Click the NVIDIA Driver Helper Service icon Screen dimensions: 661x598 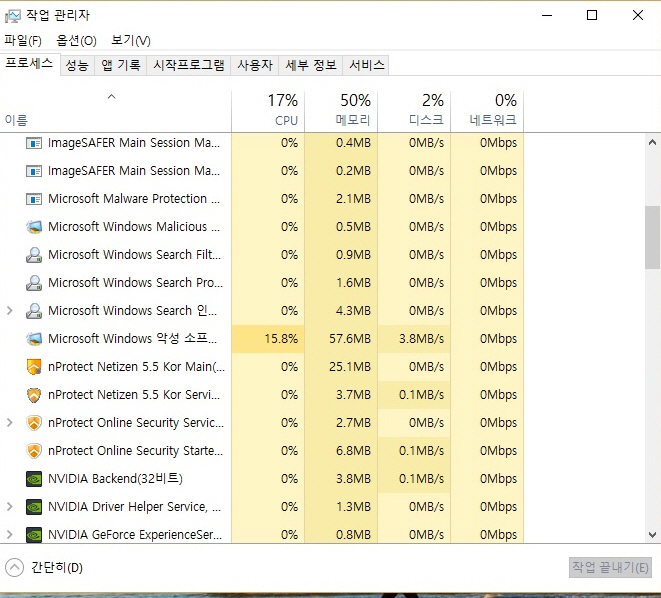(34, 507)
